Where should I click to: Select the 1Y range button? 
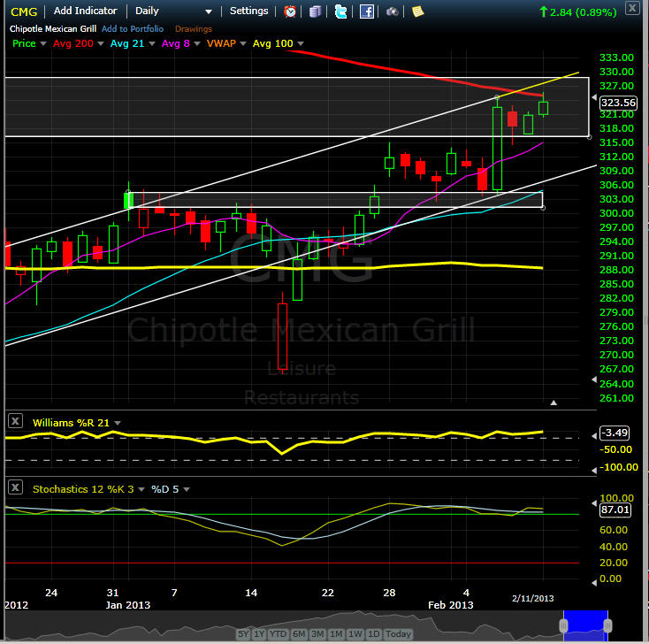pos(259,633)
